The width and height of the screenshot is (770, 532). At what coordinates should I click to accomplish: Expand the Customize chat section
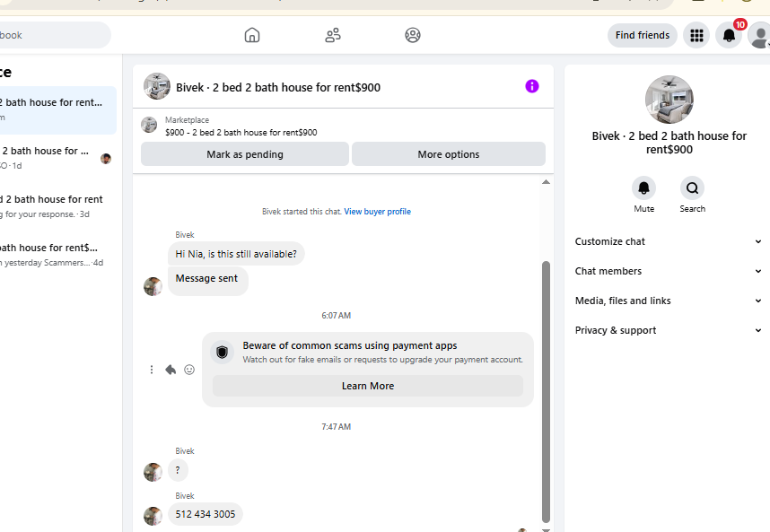668,241
